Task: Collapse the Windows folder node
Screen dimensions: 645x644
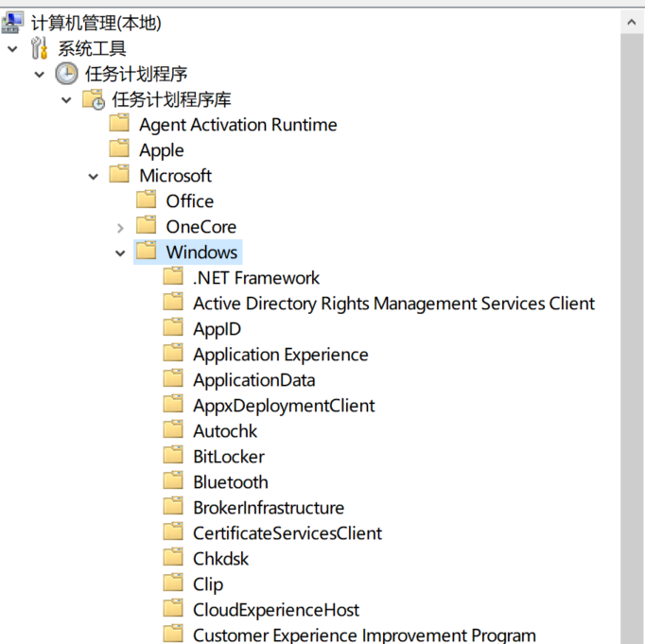Action: (120, 253)
